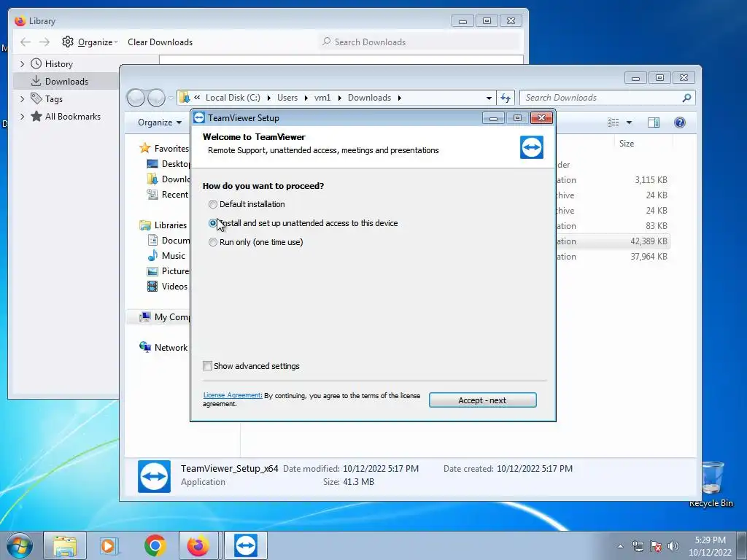This screenshot has width=747, height=560.
Task: Open Windows Media Player from taskbar
Action: coord(108,545)
